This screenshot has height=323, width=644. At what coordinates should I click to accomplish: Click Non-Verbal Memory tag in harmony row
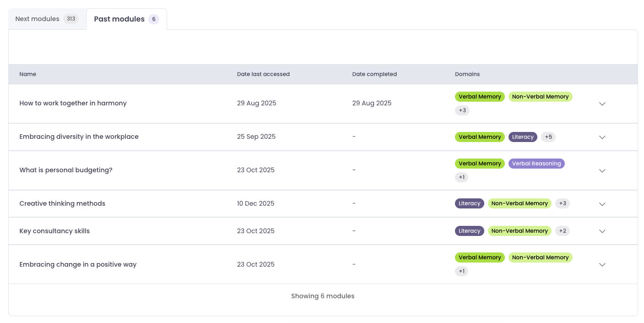pos(541,97)
